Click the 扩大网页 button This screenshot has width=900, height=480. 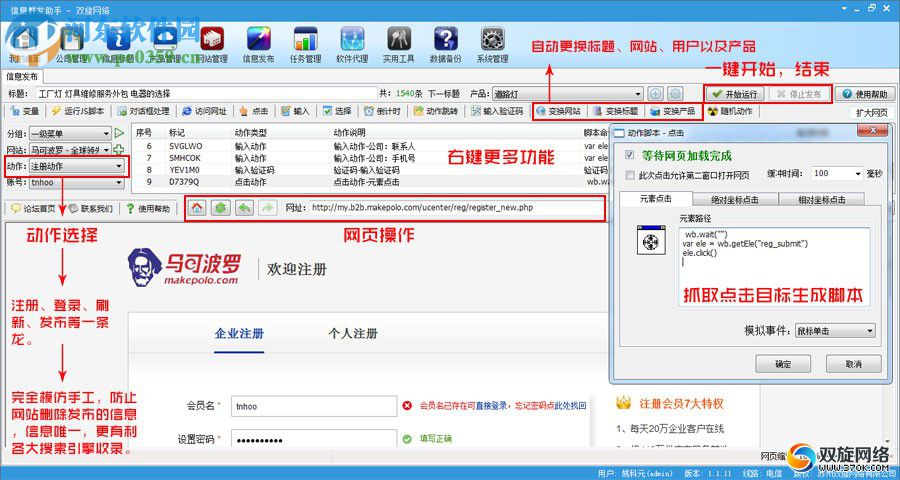[871, 113]
